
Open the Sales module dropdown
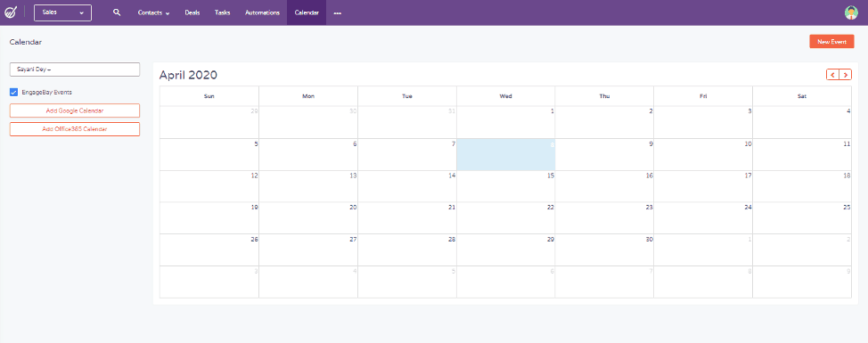click(62, 12)
